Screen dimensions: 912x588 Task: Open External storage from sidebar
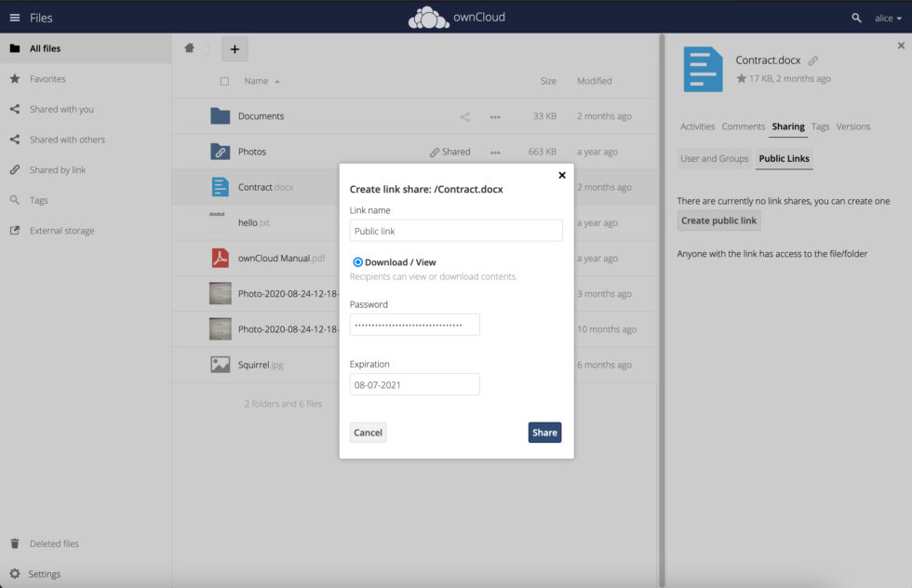(x=61, y=230)
